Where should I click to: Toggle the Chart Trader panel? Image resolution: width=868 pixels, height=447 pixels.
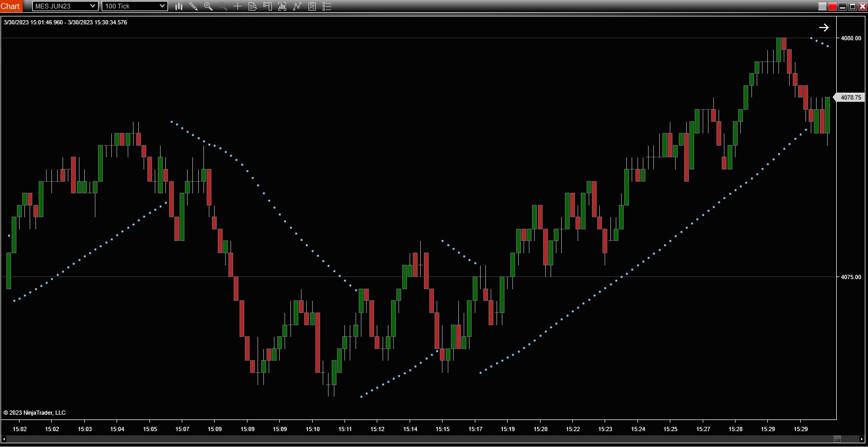point(268,6)
